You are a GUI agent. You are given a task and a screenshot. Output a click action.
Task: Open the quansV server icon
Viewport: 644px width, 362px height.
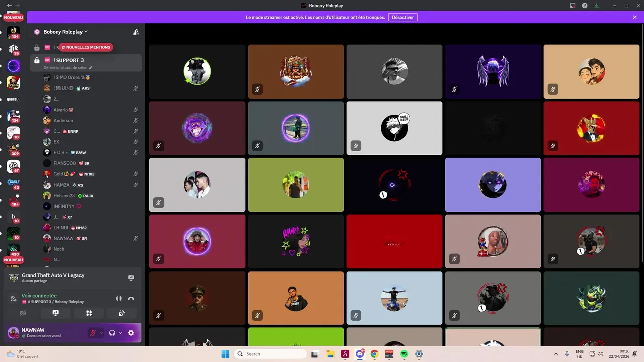pos(14,100)
